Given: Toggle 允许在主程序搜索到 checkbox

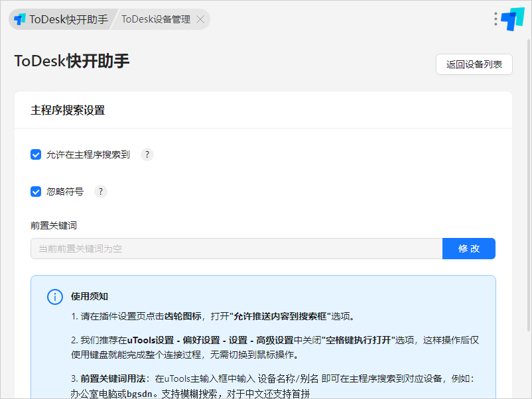Looking at the screenshot, I should click(36, 154).
